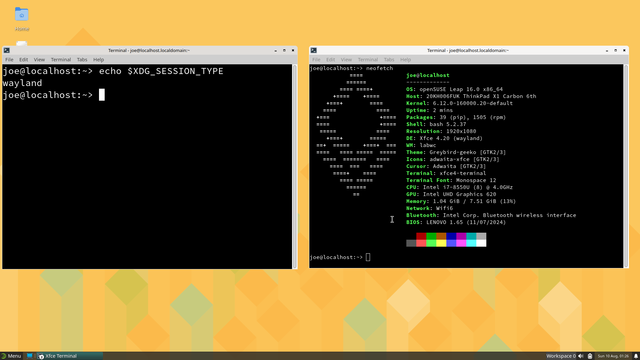The height and width of the screenshot is (360, 640).
Task: Click the 'OS: openSUSE Leap 16.0' line
Action: (x=455, y=89)
